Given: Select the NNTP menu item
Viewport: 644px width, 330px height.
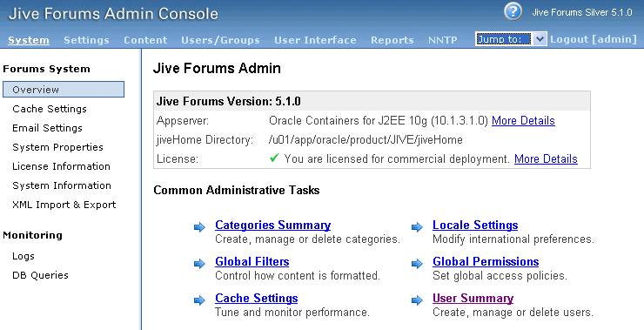Looking at the screenshot, I should [443, 40].
